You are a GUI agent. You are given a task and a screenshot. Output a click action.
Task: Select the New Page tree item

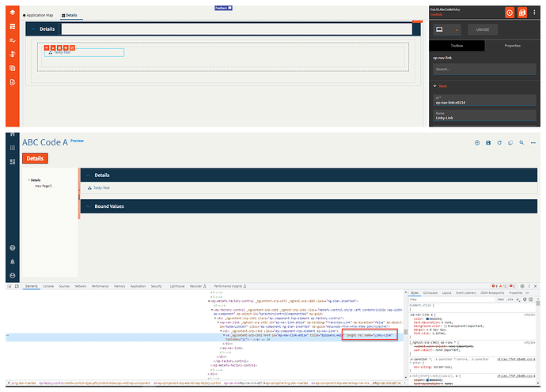click(x=44, y=186)
